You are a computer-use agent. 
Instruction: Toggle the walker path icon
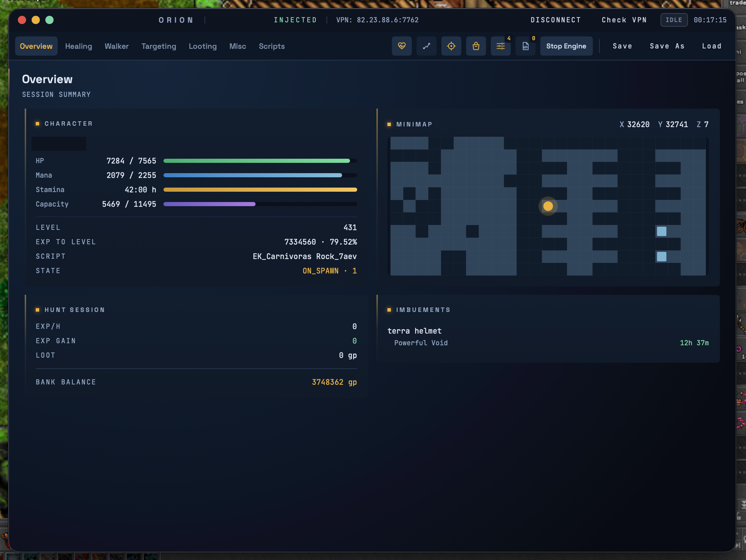(x=426, y=46)
